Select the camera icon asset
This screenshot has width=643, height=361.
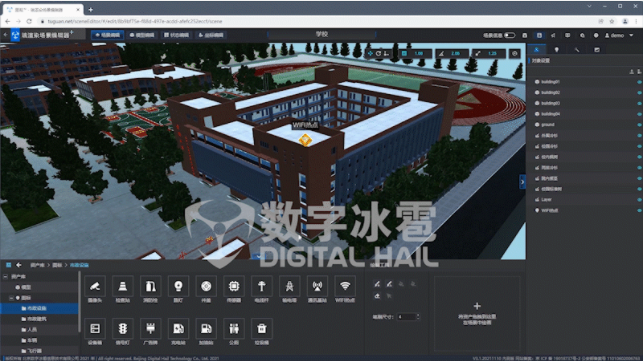click(95, 286)
